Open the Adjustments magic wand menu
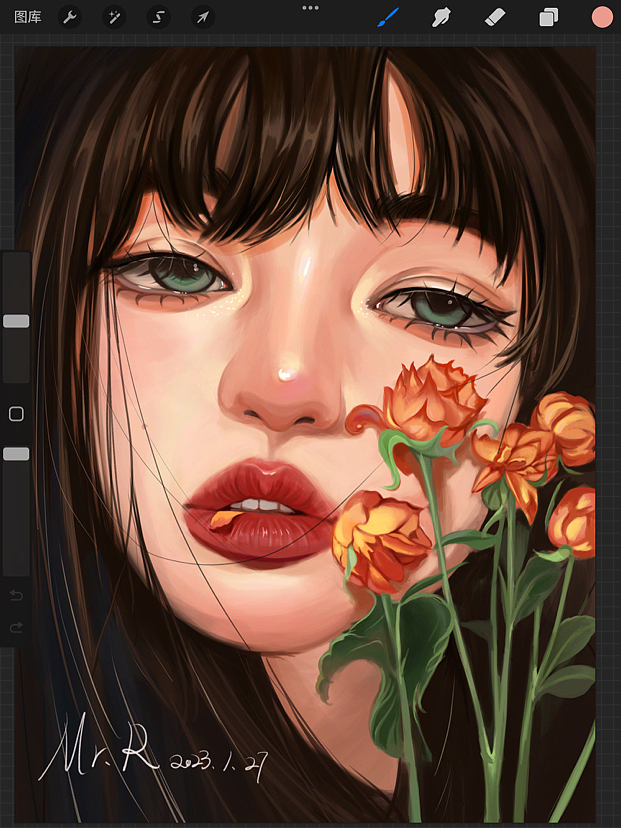621x828 pixels. (x=114, y=17)
